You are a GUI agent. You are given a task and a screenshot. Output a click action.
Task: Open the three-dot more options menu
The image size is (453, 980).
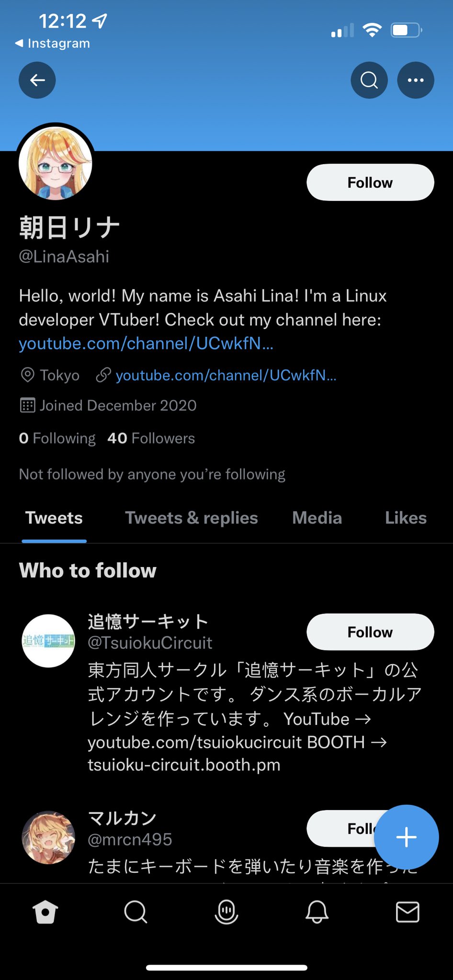pyautogui.click(x=415, y=80)
